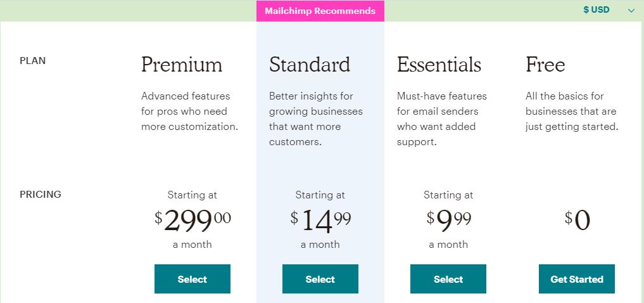
Task: Click the Premium plan heading
Action: [x=182, y=65]
